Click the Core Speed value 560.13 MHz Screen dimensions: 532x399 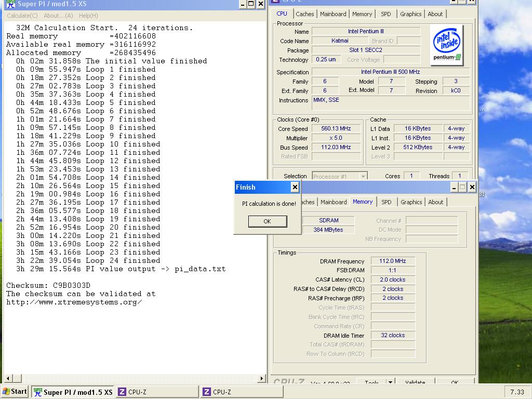336,129
